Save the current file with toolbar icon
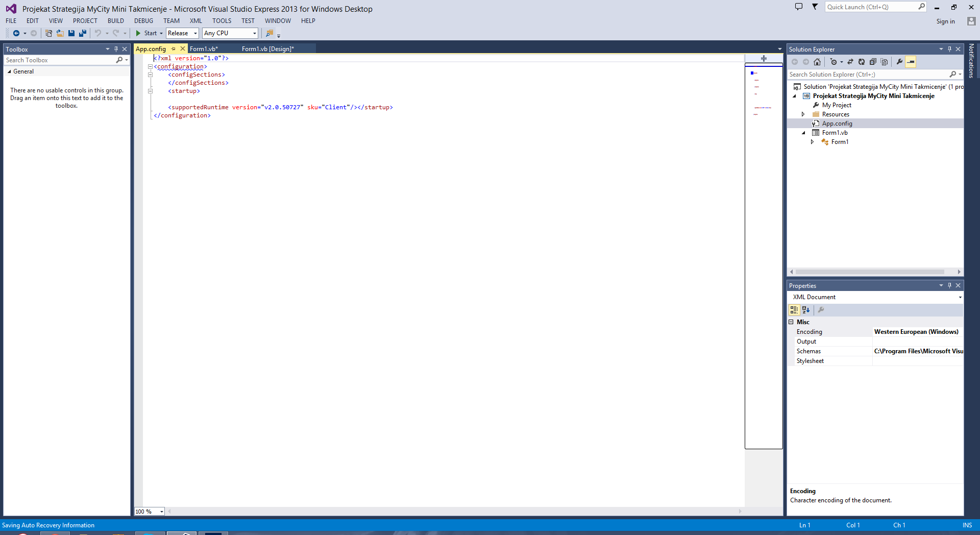The width and height of the screenshot is (980, 535). 71,33
